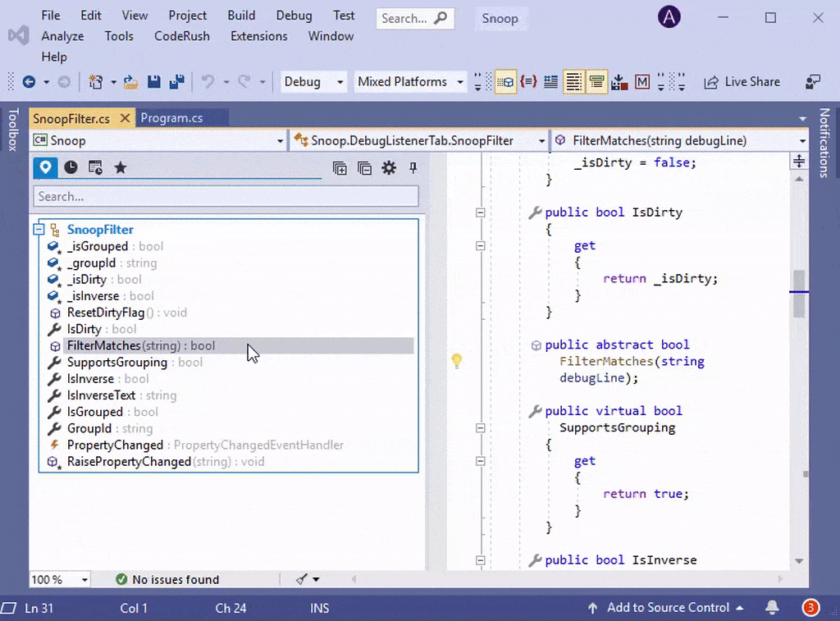Collapse all nodes in the Snoop tree
This screenshot has width=840, height=621.
(364, 167)
